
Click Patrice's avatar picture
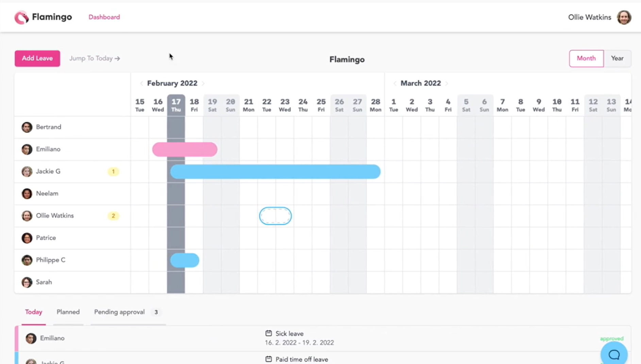[27, 238]
